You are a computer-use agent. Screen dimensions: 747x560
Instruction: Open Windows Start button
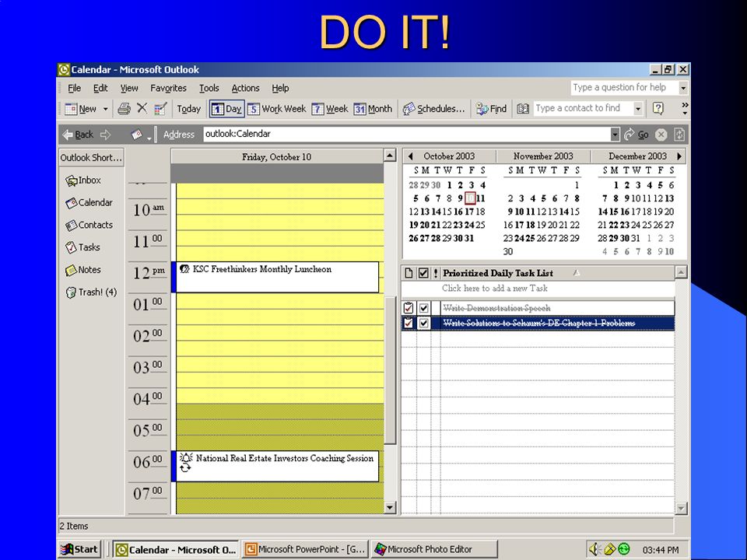pyautogui.click(x=80, y=550)
